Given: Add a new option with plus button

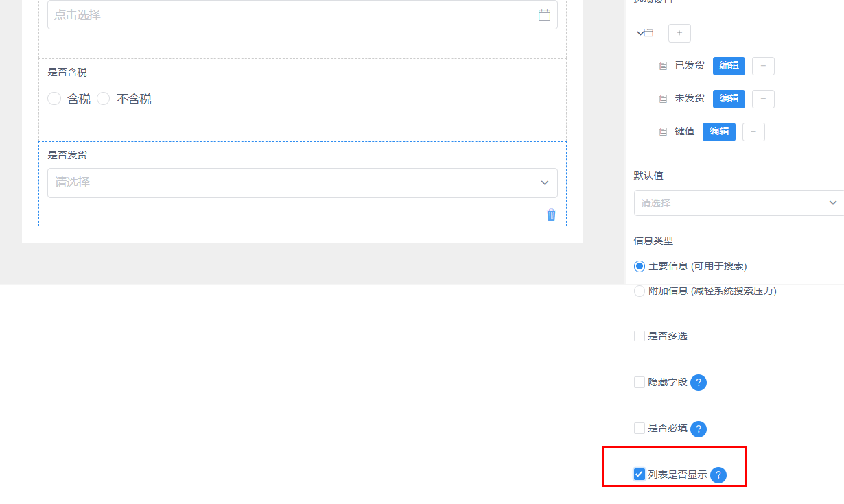Looking at the screenshot, I should (x=679, y=33).
